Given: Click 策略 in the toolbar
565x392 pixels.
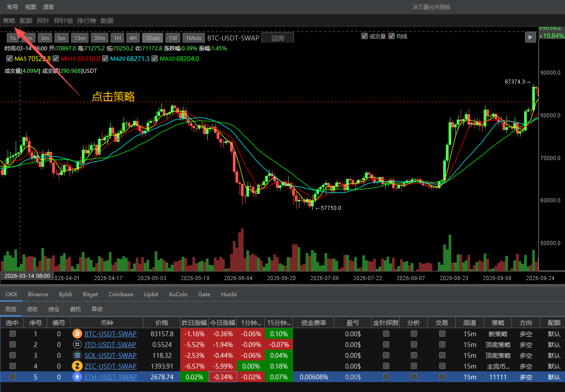Looking at the screenshot, I should coord(9,21).
